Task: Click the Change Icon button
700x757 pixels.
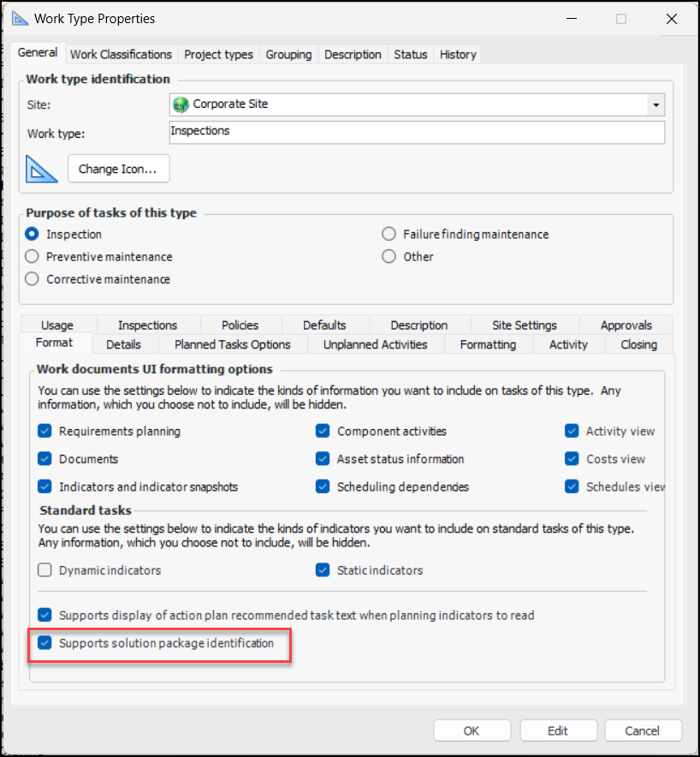Action: 119,169
